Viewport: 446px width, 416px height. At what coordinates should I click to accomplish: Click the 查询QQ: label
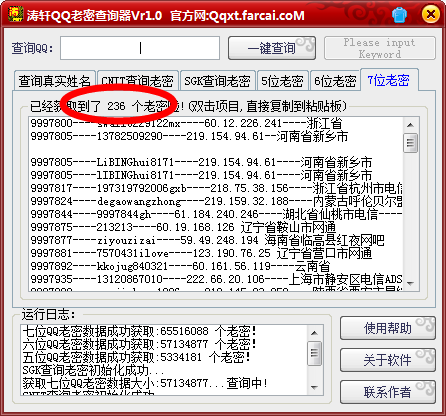click(x=32, y=48)
